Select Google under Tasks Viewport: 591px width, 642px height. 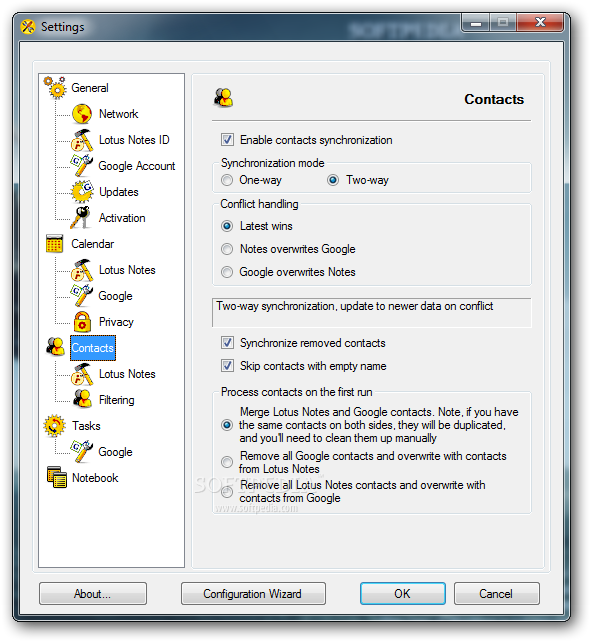click(x=115, y=452)
